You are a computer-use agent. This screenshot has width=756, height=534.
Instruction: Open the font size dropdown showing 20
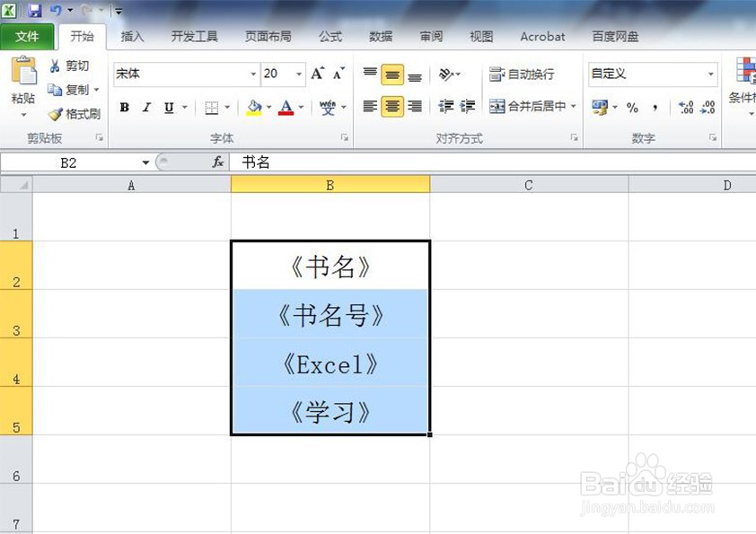pos(299,74)
